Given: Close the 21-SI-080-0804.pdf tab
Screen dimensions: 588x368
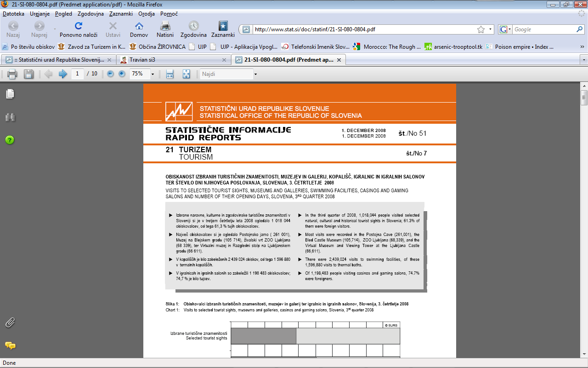Looking at the screenshot, I should [339, 60].
